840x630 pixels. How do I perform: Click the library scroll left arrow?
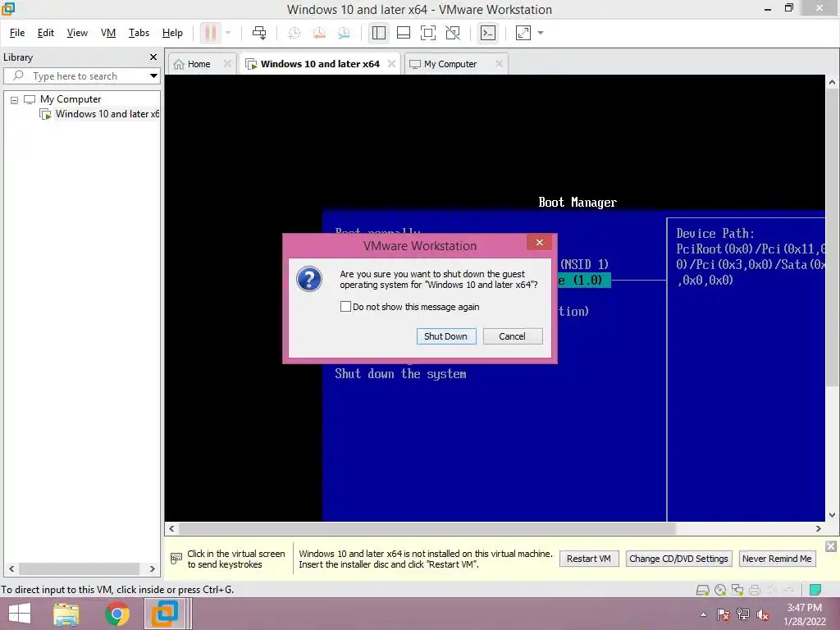11,569
